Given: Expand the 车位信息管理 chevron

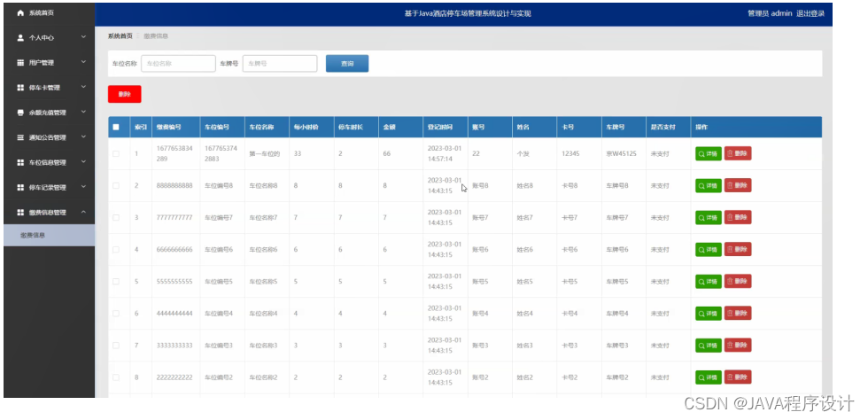Looking at the screenshot, I should click(83, 162).
